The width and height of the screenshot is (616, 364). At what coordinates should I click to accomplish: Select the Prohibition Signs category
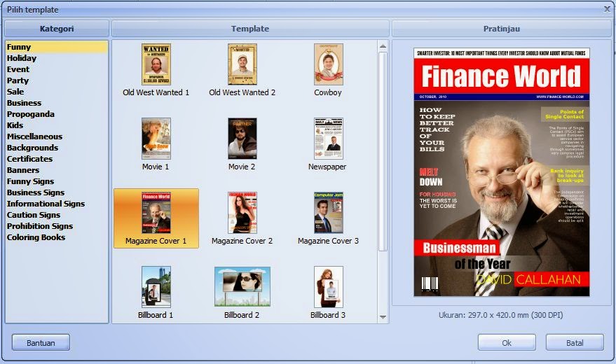click(x=57, y=226)
